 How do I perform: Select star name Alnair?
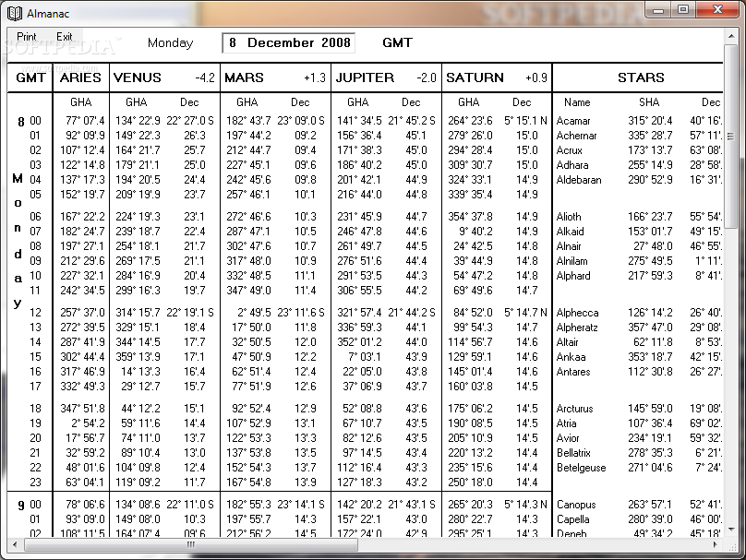point(569,246)
